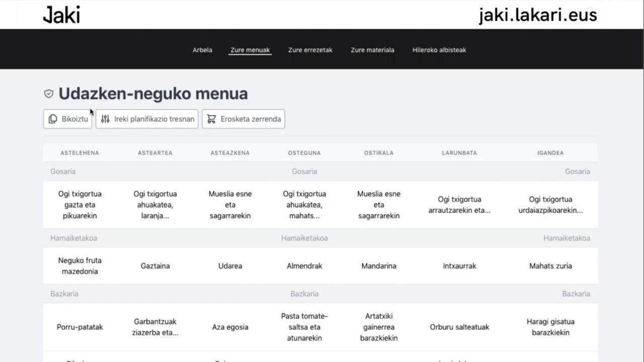Image resolution: width=644 pixels, height=362 pixels.
Task: Select Wednesday's Mueslia esne eta sagarrarekin
Action: tap(230, 205)
